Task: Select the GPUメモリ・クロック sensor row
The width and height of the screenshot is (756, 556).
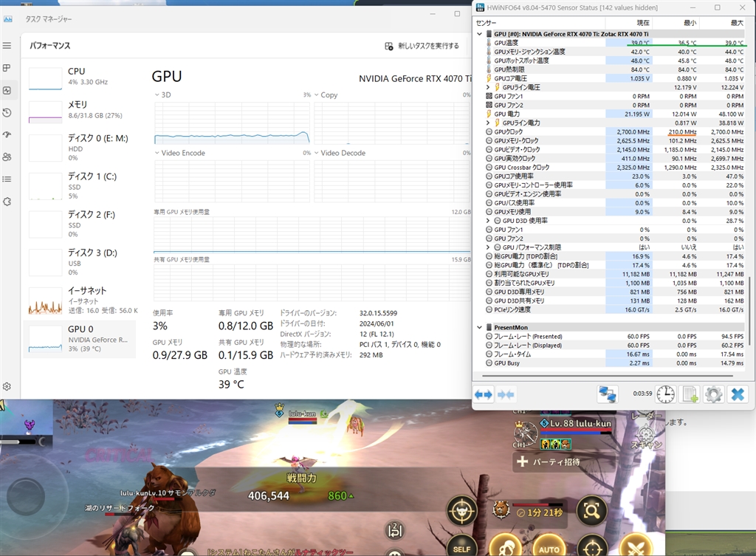Action: click(610, 141)
